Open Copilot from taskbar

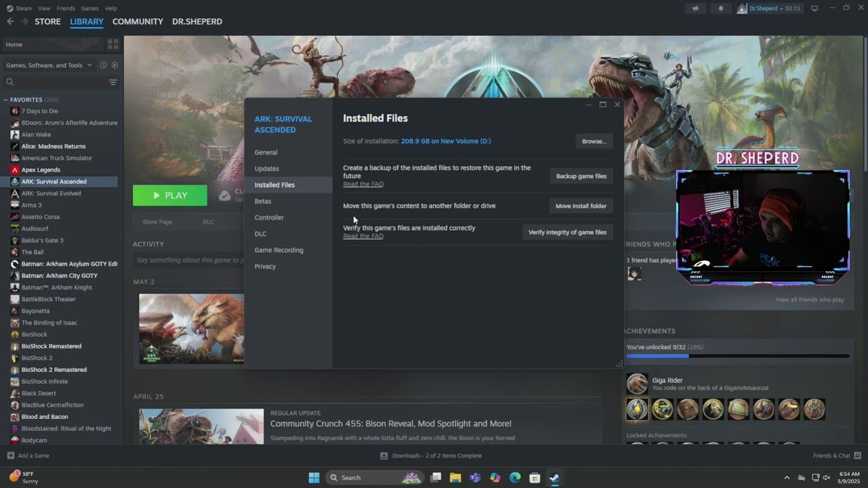[x=495, y=478]
